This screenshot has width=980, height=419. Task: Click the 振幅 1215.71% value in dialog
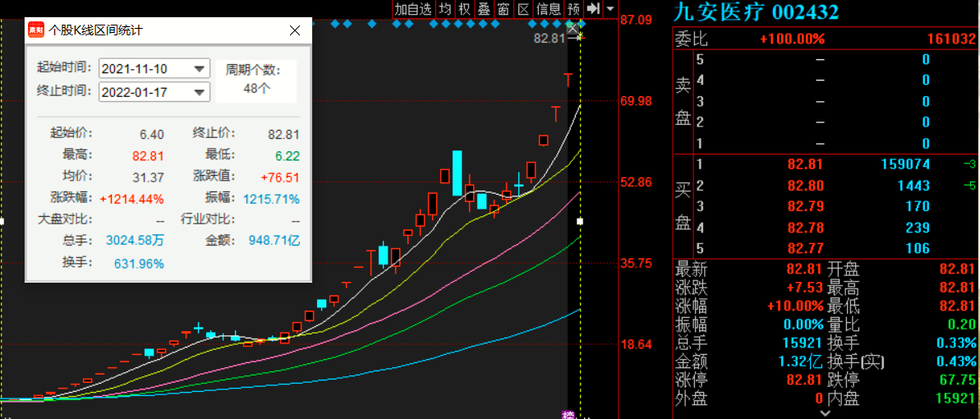[271, 200]
